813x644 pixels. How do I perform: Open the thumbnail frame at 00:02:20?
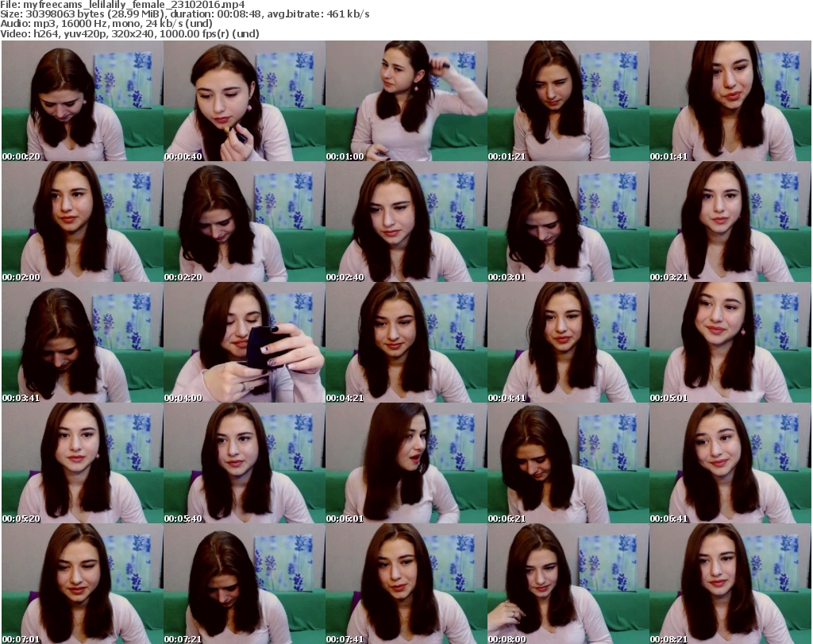pos(245,222)
